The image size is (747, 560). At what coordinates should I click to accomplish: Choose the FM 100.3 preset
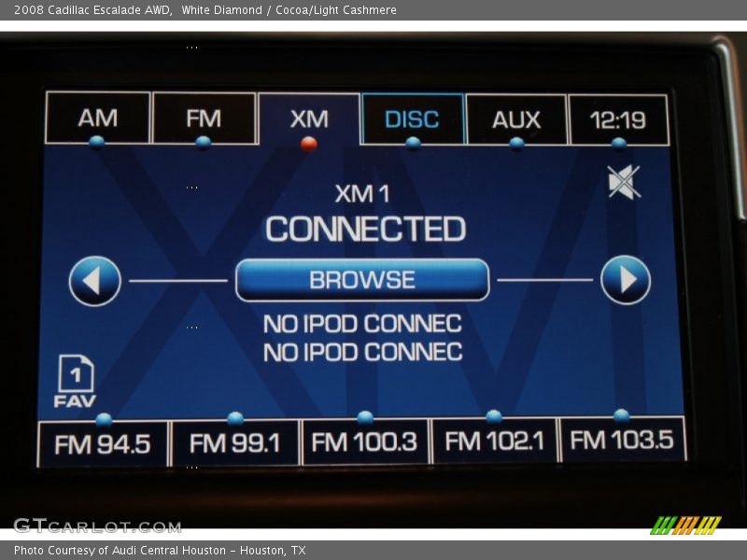[x=365, y=442]
